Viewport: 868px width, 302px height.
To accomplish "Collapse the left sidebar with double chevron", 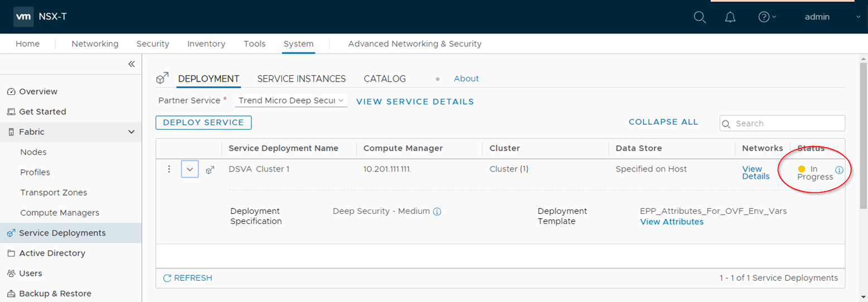I will (x=132, y=64).
